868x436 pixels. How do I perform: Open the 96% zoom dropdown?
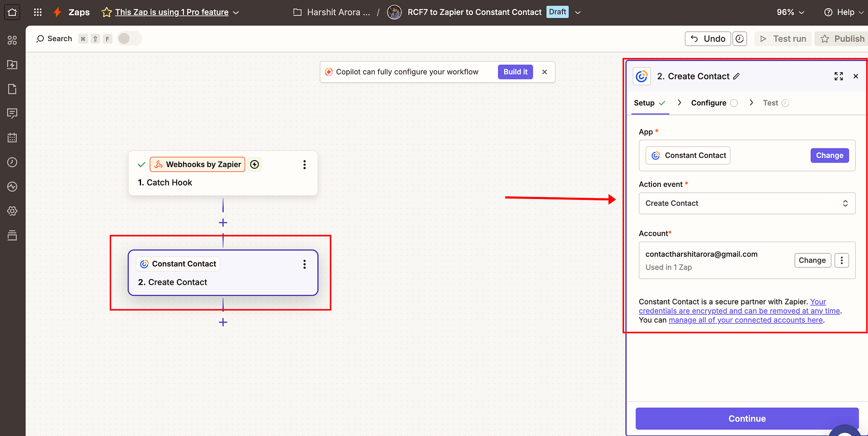click(x=791, y=12)
